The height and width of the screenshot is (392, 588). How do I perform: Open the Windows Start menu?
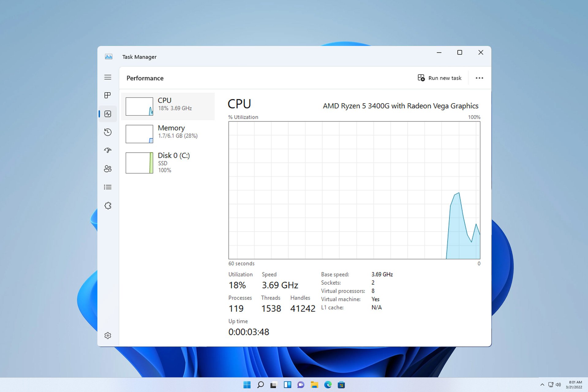coord(247,385)
